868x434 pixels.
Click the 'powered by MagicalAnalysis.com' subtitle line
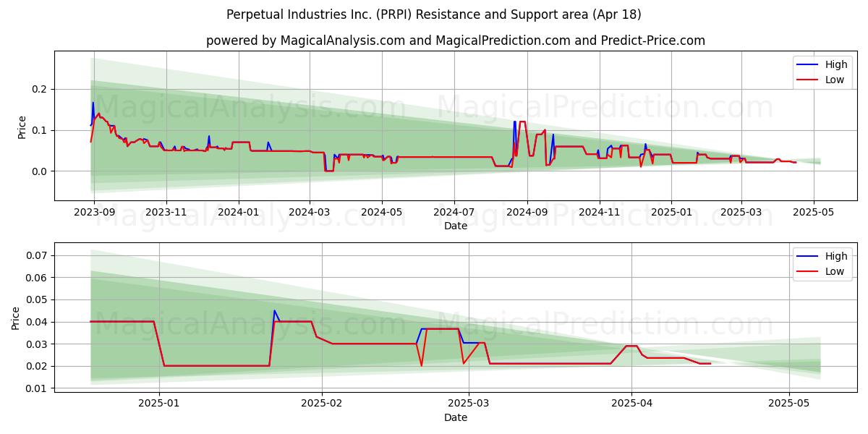click(x=456, y=41)
